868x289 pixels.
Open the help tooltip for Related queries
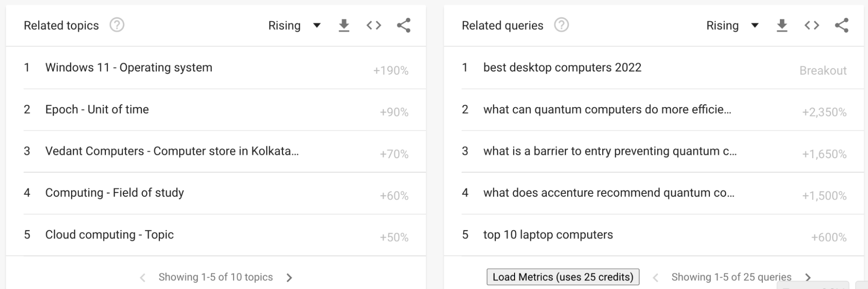[561, 25]
